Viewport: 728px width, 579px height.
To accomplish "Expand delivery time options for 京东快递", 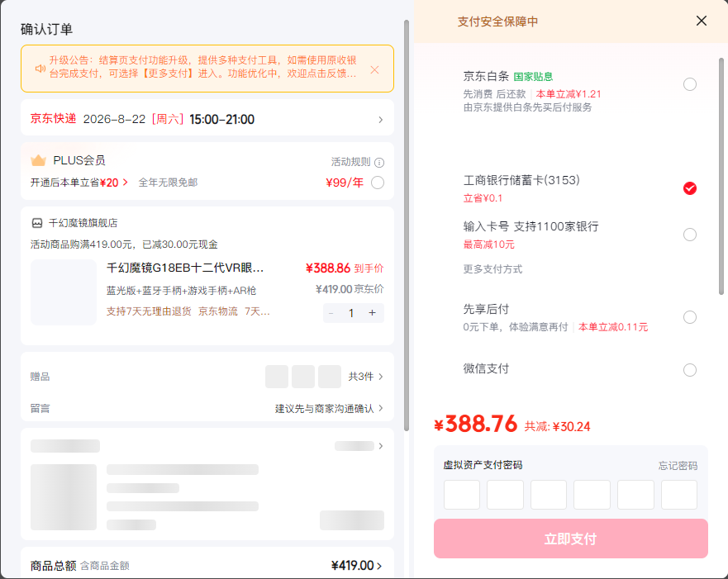I will [381, 120].
